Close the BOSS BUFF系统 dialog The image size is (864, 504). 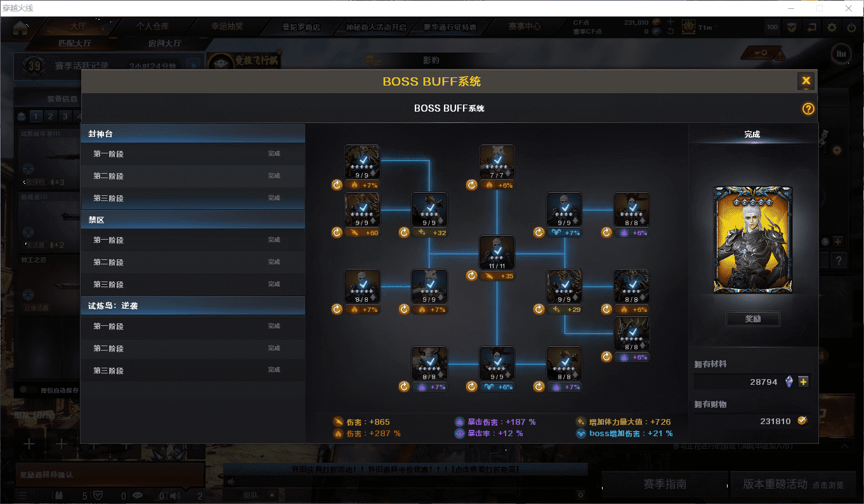tap(806, 81)
